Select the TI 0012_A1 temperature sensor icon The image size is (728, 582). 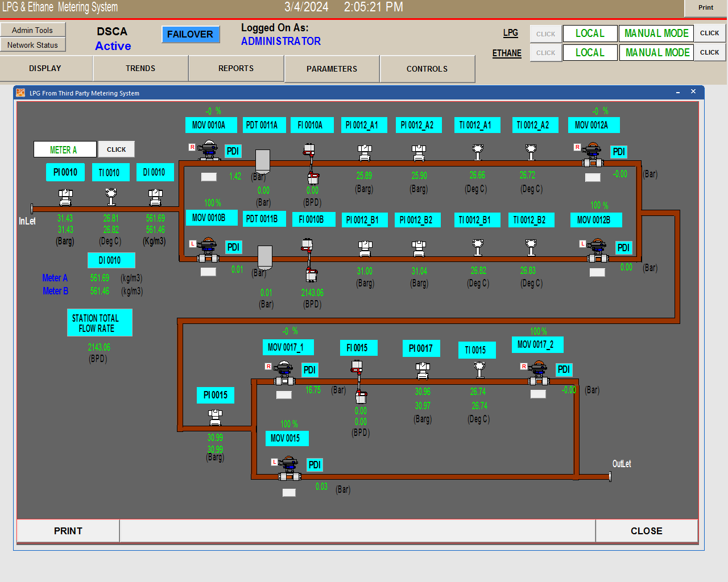click(x=478, y=152)
